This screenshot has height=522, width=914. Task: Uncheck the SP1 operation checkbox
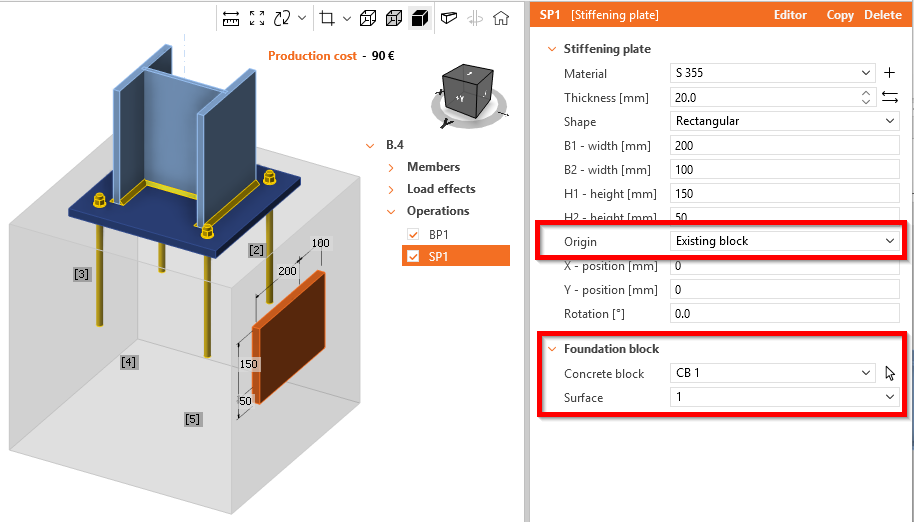(x=413, y=256)
